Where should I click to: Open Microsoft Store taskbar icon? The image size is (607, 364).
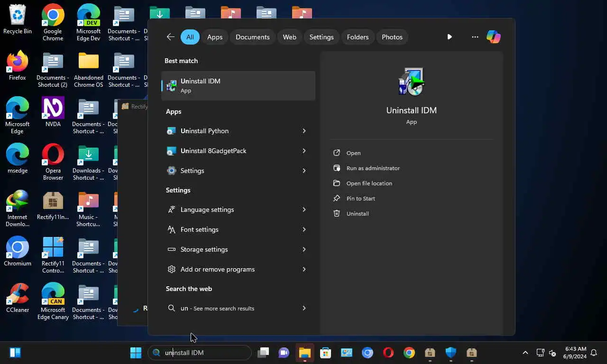click(x=325, y=353)
